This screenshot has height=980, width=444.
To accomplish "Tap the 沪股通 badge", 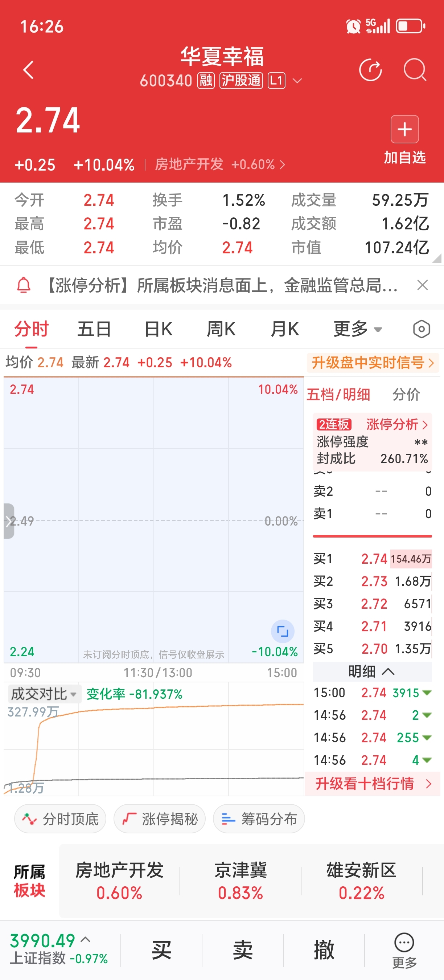I will [241, 81].
